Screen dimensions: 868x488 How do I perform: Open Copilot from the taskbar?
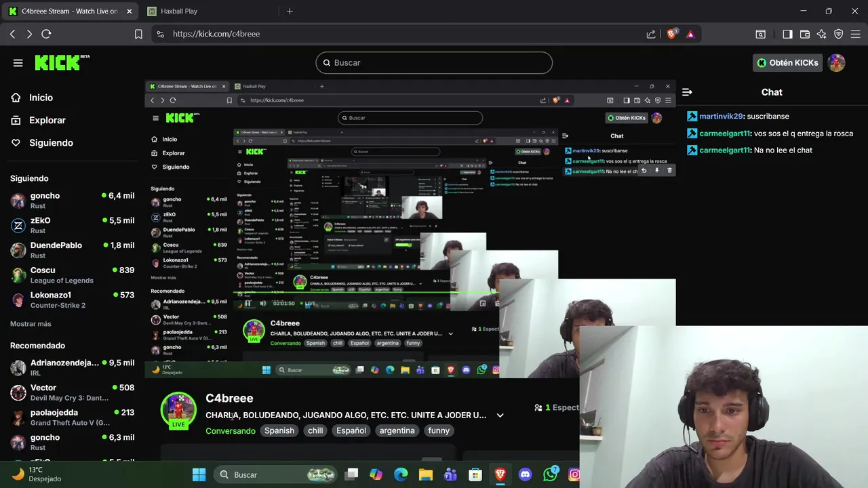point(376,474)
